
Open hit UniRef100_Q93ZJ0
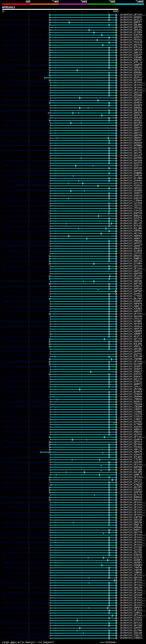131,20
